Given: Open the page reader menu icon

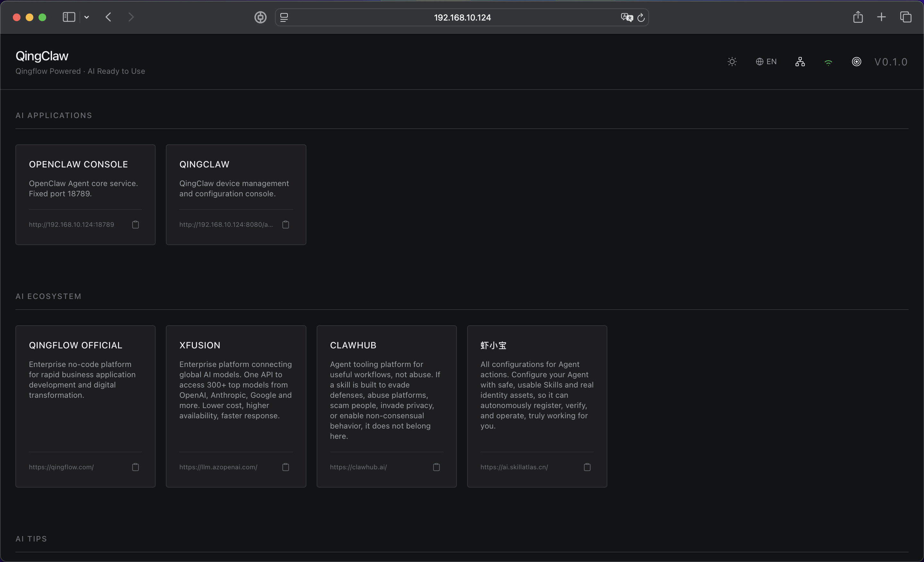Looking at the screenshot, I should pyautogui.click(x=284, y=17).
